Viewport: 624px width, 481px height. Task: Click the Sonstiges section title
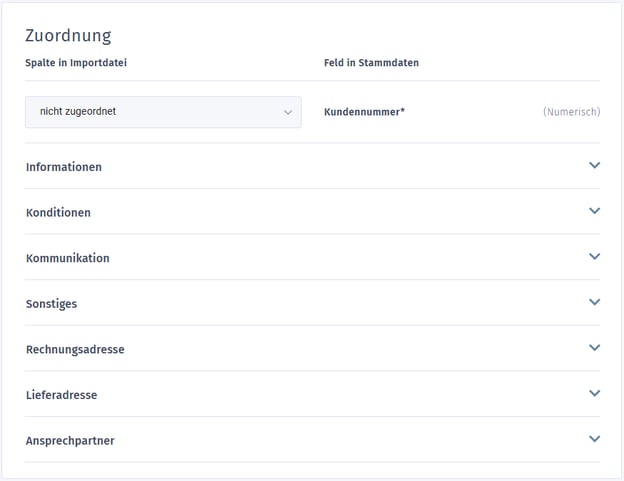[51, 304]
